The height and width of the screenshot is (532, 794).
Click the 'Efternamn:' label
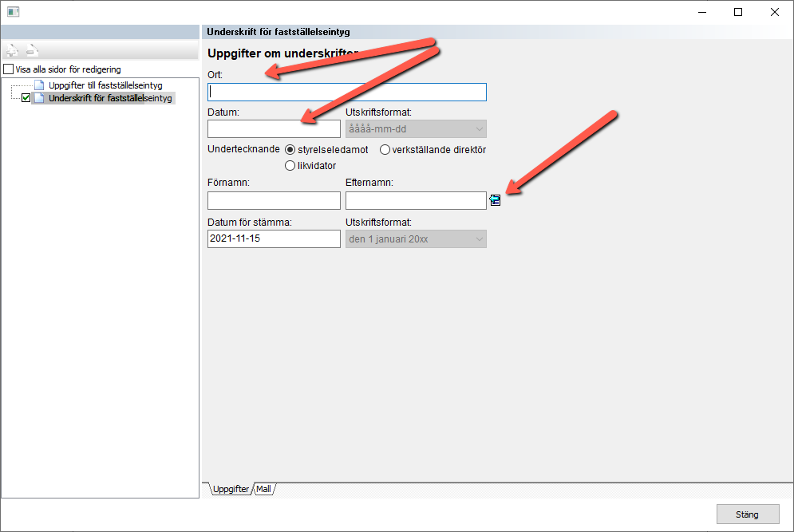tap(369, 182)
